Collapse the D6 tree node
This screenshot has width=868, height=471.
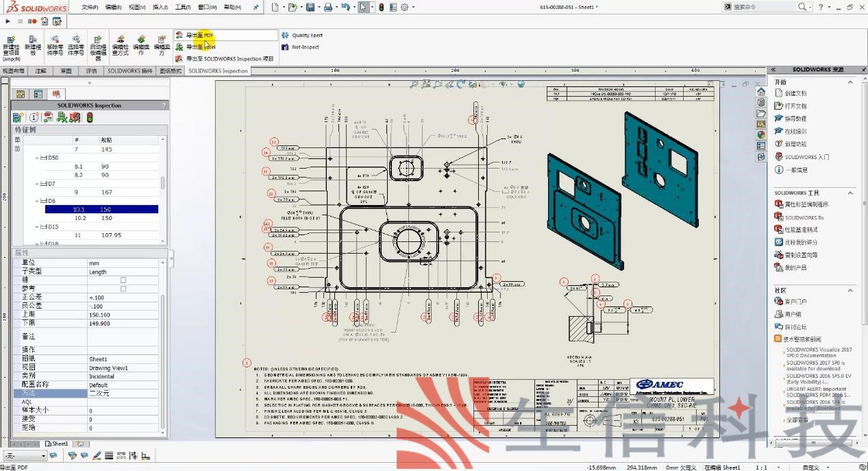click(x=37, y=201)
